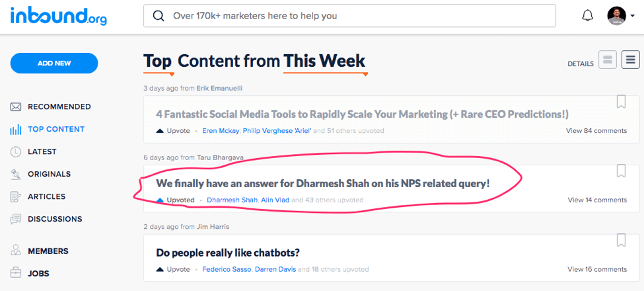Open 'Do people really like chatbots?' post

228,253
